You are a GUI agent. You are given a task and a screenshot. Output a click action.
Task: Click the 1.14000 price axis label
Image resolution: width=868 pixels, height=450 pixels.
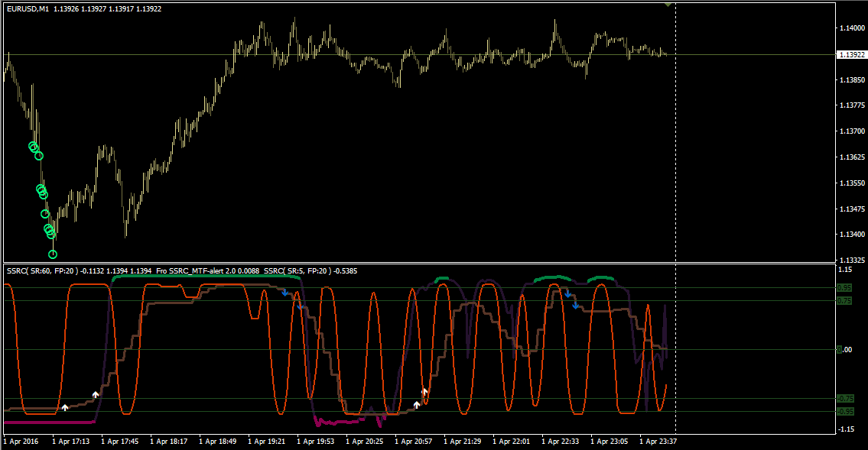coord(852,28)
